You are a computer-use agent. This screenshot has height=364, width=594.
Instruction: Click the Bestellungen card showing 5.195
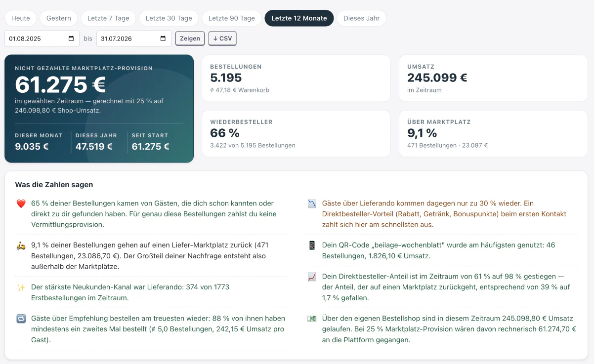[296, 78]
